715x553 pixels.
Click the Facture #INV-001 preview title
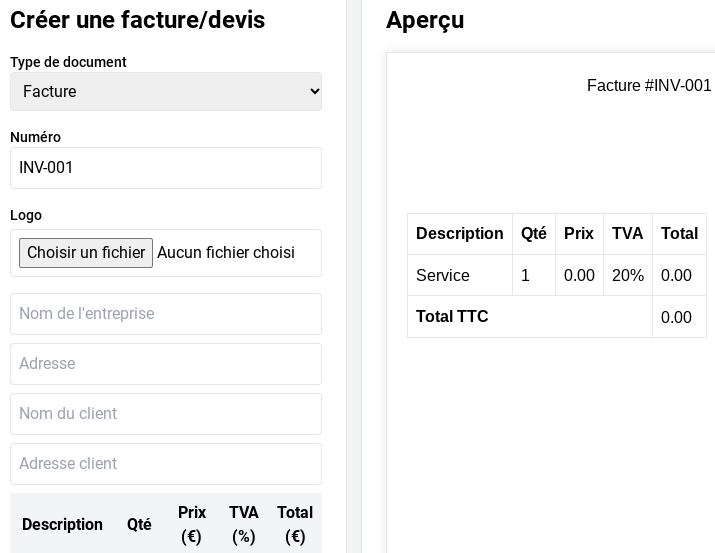point(648,86)
